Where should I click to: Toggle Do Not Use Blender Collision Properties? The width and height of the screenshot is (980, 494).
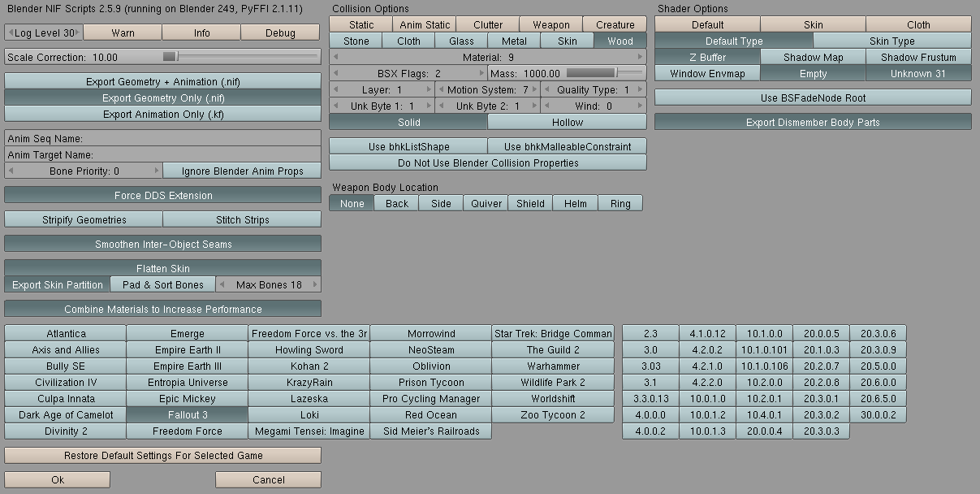tap(488, 162)
